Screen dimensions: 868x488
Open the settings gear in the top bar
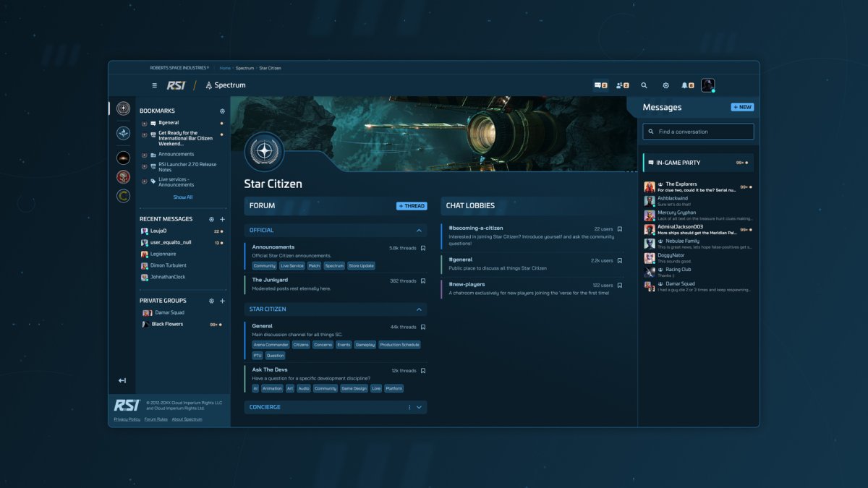[x=665, y=85]
